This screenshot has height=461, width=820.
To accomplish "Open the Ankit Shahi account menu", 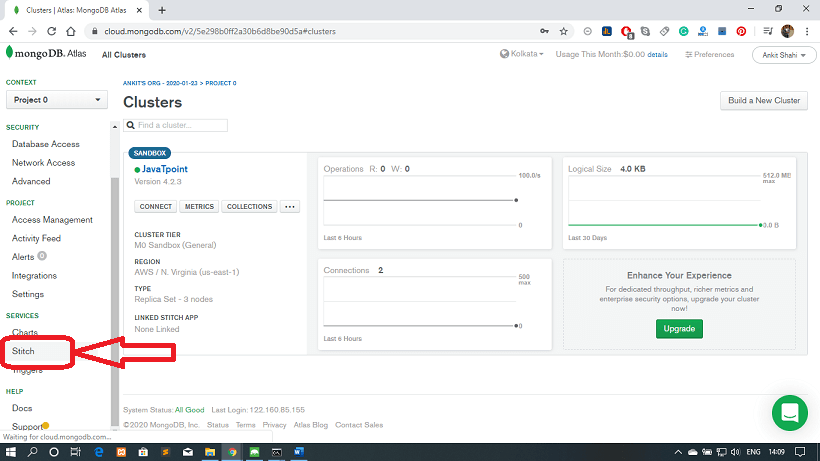I will 783,55.
